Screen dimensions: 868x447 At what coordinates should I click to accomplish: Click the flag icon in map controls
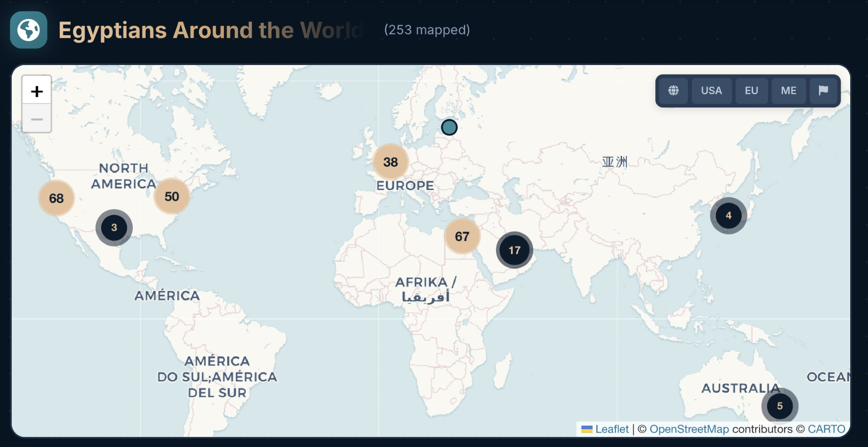pos(823,91)
